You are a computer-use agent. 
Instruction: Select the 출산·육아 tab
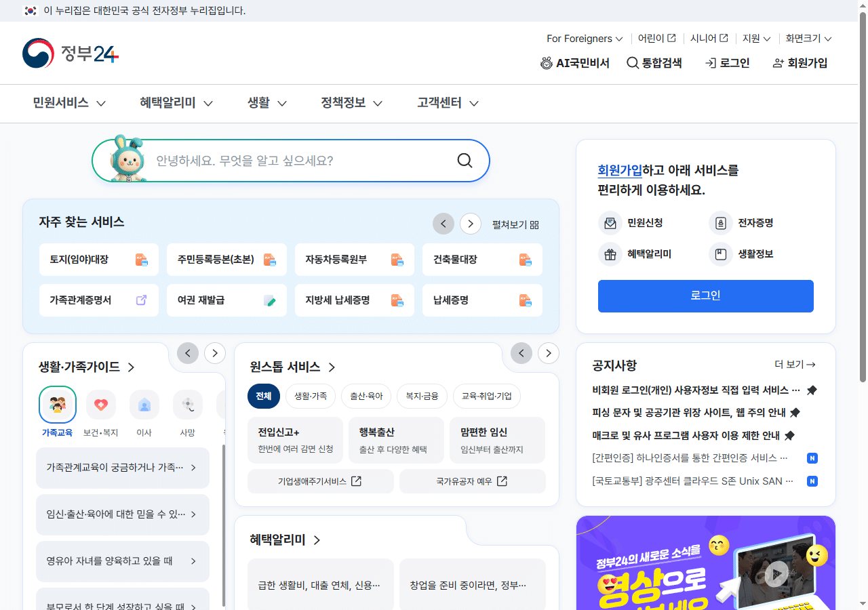pyautogui.click(x=366, y=396)
